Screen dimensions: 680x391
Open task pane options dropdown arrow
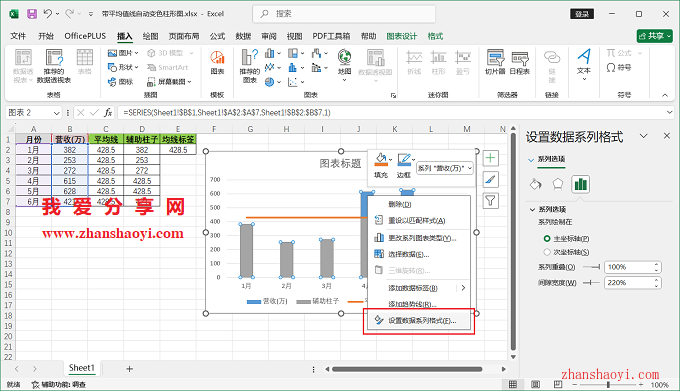(644, 136)
